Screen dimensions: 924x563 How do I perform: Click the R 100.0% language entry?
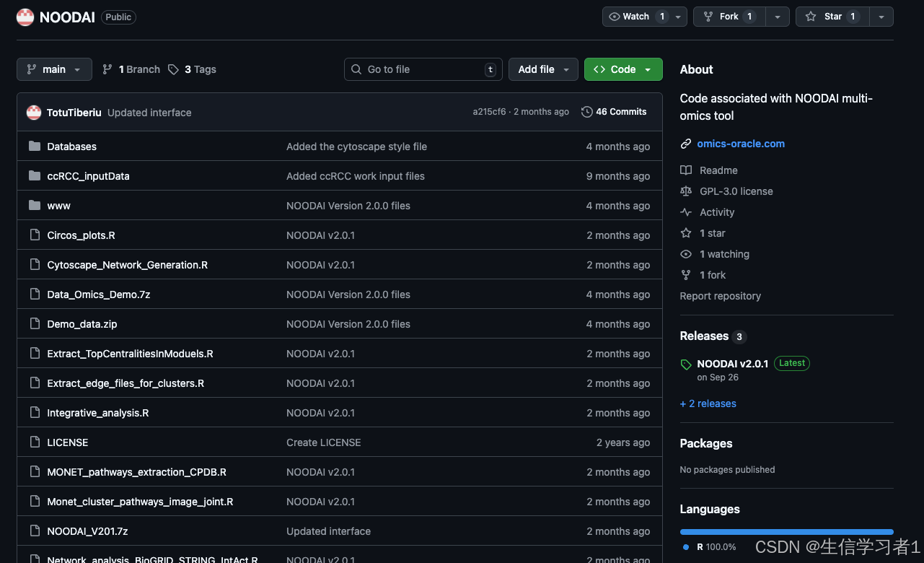[x=710, y=547]
